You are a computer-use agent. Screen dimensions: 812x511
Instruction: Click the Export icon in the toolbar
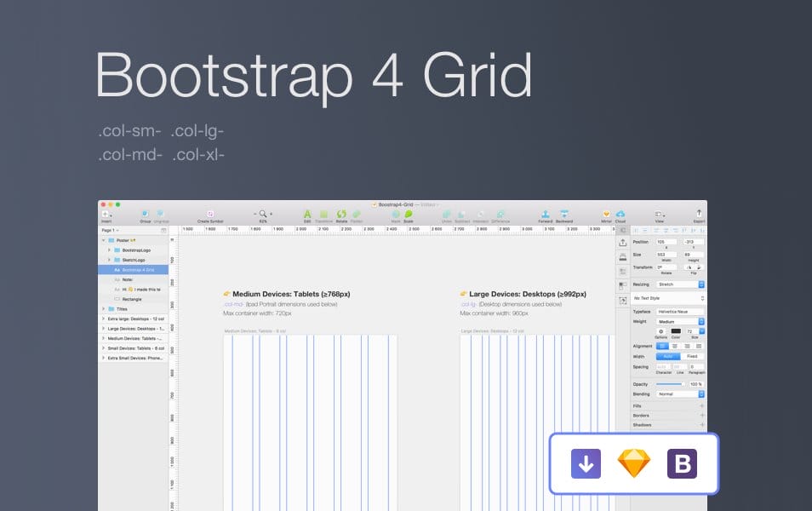(699, 214)
